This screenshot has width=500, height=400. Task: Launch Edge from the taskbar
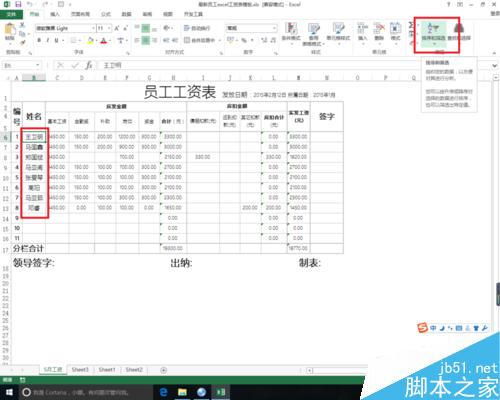[x=163, y=392]
